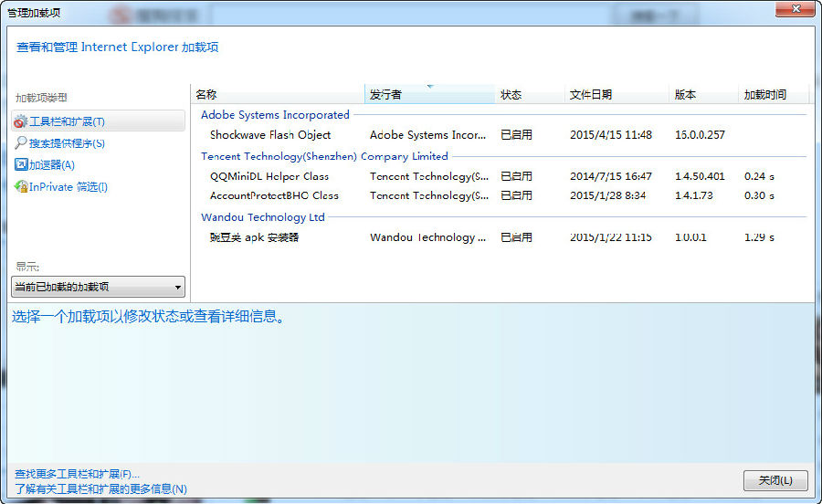The width and height of the screenshot is (822, 504).
Task: Select AccountProtectBHO Class entry
Action: pyautogui.click(x=274, y=195)
